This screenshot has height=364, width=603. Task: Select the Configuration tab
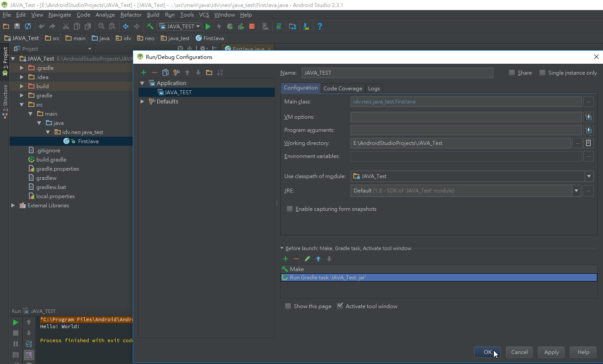(301, 88)
